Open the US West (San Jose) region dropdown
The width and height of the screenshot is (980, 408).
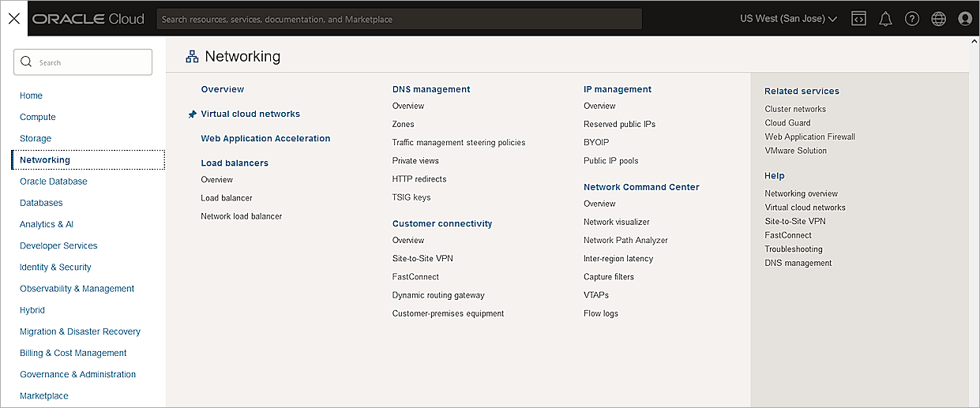pos(788,18)
